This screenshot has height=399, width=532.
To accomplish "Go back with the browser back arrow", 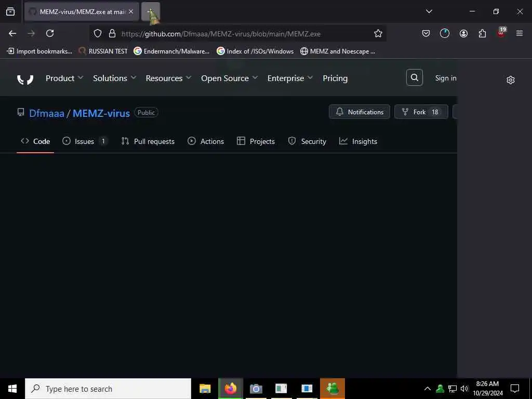I will [12, 33].
